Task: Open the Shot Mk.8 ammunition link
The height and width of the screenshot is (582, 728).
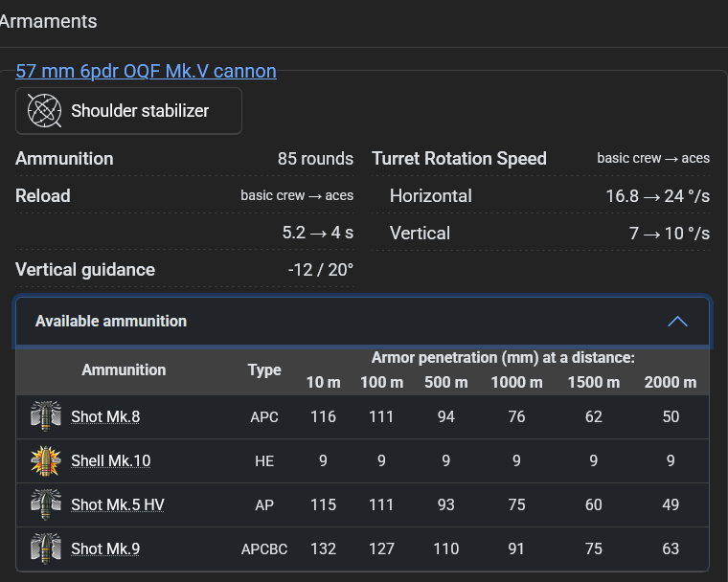Action: (x=105, y=416)
